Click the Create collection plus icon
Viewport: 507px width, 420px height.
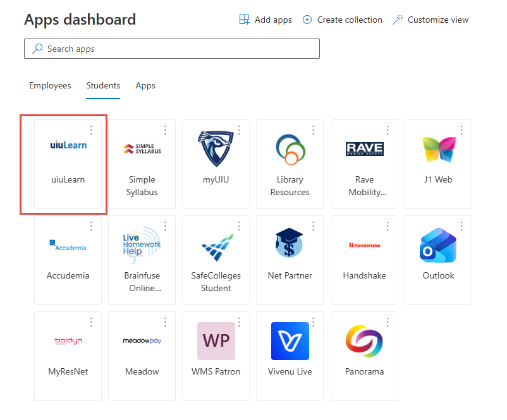coord(307,20)
